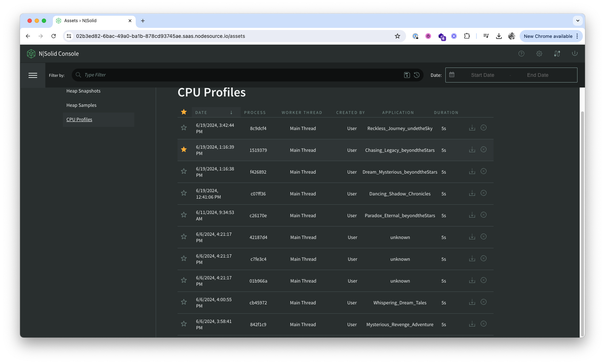Open a new browser tab
The image size is (605, 364).
click(143, 21)
